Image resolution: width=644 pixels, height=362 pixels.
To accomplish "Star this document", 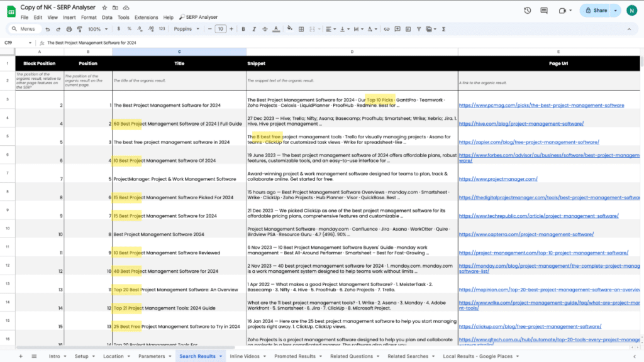I will (105, 8).
